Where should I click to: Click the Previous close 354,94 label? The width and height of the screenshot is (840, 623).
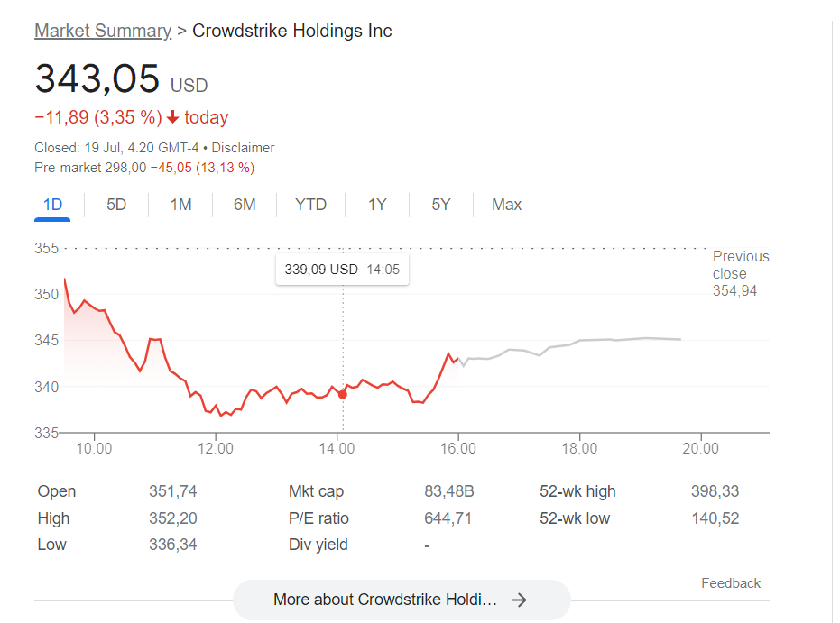[x=741, y=273]
